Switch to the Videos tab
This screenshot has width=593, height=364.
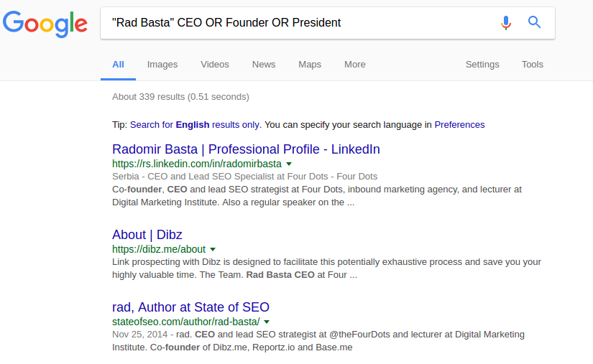point(215,65)
